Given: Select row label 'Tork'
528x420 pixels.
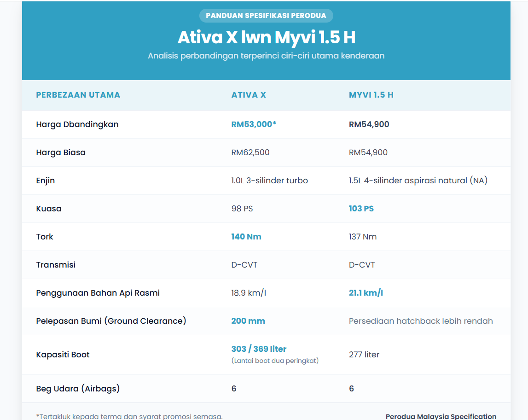Looking at the screenshot, I should tap(45, 237).
